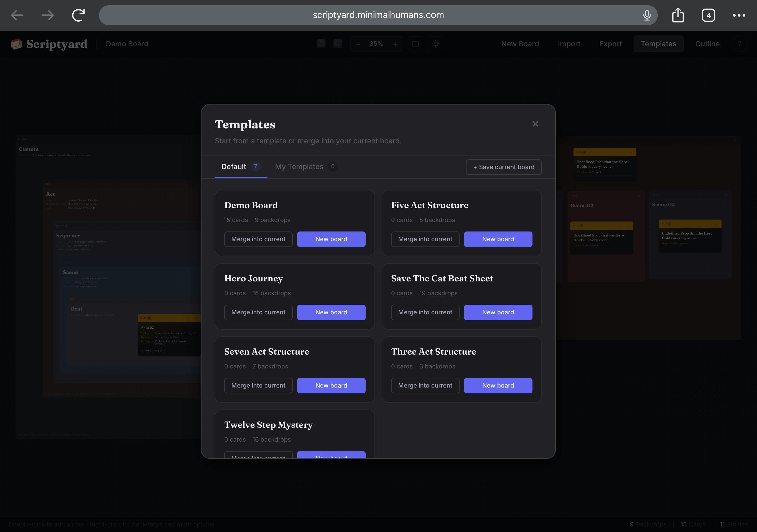
Task: Click the Demo Board name in header
Action: tap(127, 44)
